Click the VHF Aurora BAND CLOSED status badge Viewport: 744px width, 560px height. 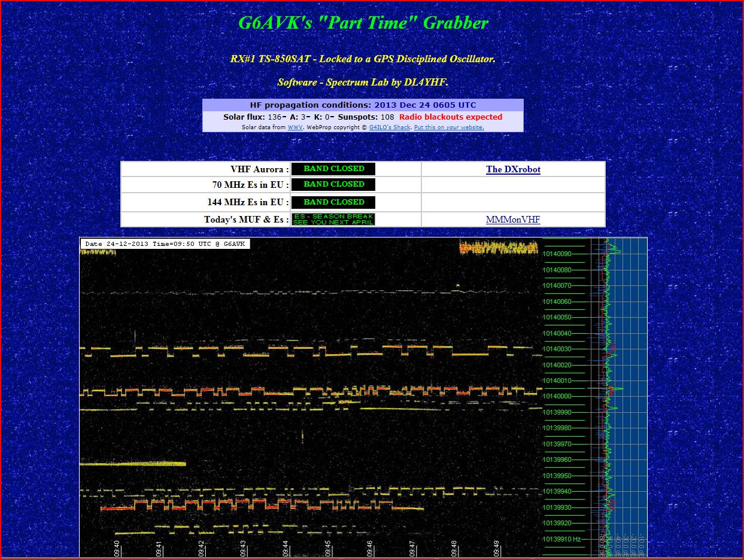click(x=333, y=169)
